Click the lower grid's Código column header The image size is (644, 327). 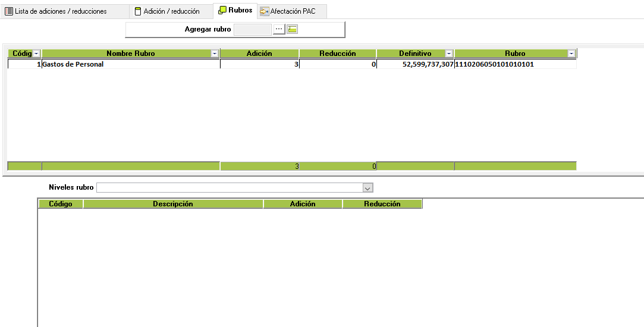click(61, 204)
